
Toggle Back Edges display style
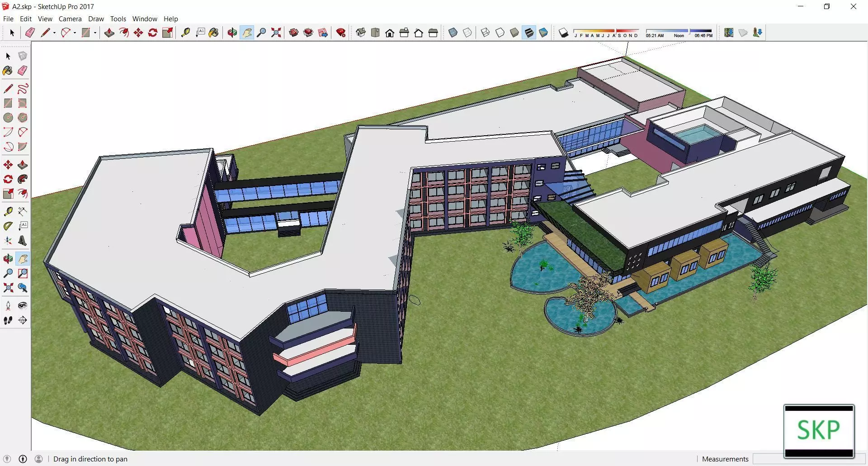pyautogui.click(x=467, y=33)
